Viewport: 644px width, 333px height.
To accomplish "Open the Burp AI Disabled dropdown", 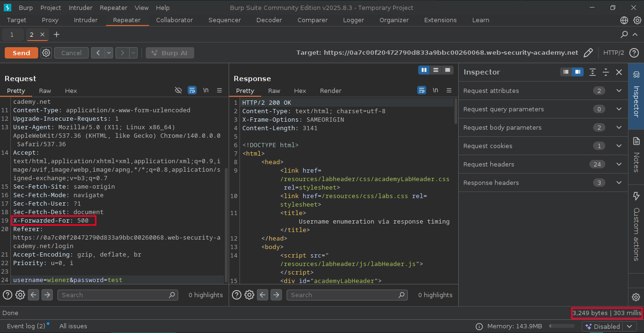I will (x=630, y=326).
